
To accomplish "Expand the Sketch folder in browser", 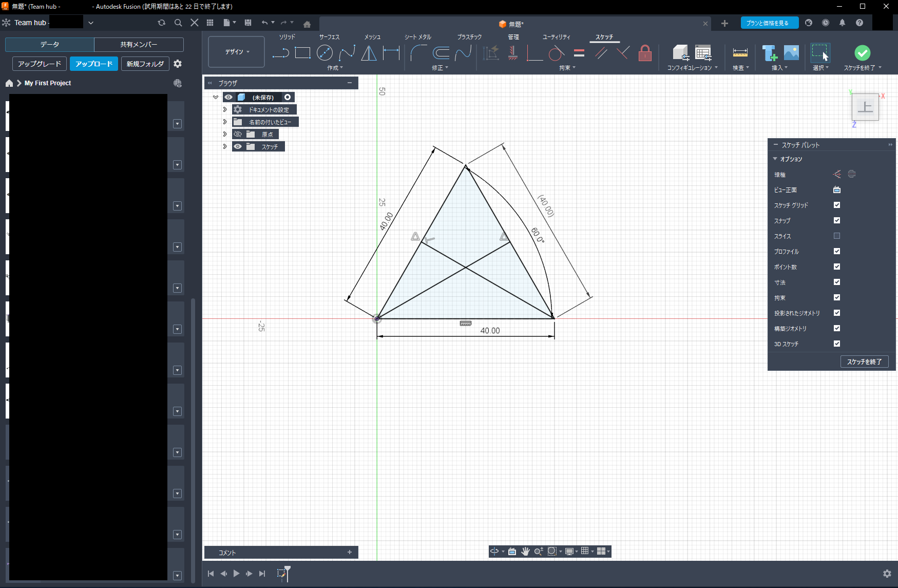I will [x=225, y=146].
